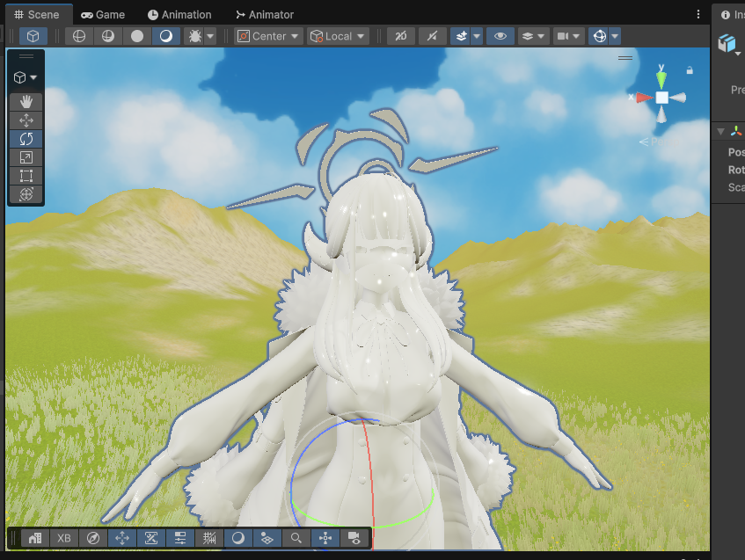This screenshot has height=560, width=745.
Task: Toggle the Gizmos globe button
Action: (600, 36)
